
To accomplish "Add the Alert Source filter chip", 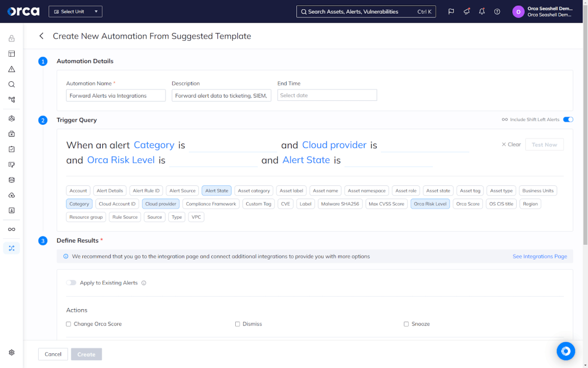I will 182,191.
